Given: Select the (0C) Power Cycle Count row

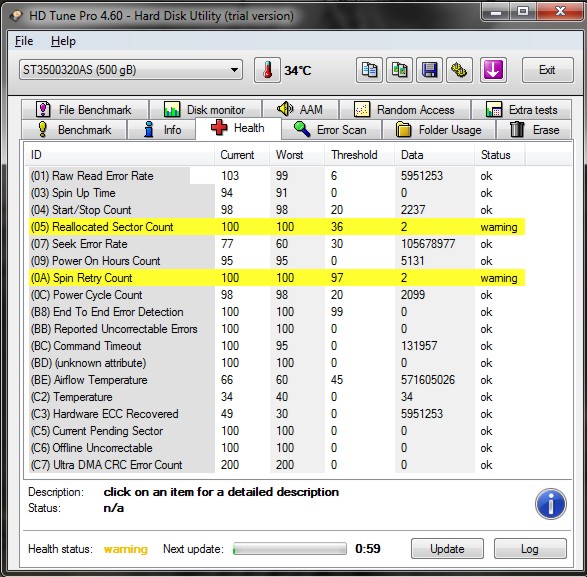Looking at the screenshot, I should point(277,295).
